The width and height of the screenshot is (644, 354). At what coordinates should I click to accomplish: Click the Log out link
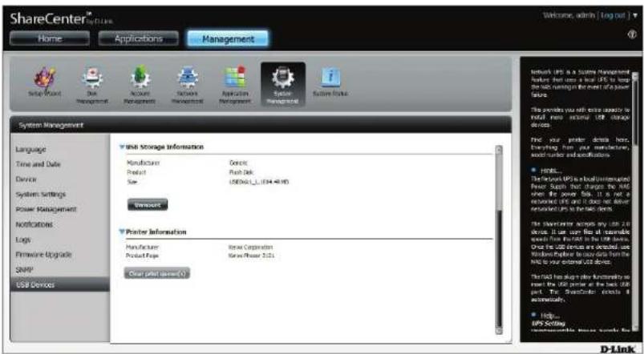point(614,15)
